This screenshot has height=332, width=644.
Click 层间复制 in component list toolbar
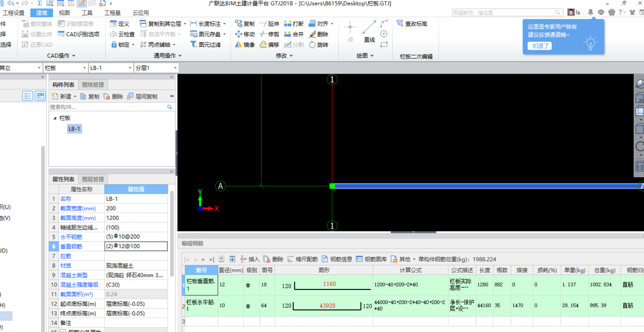click(142, 96)
